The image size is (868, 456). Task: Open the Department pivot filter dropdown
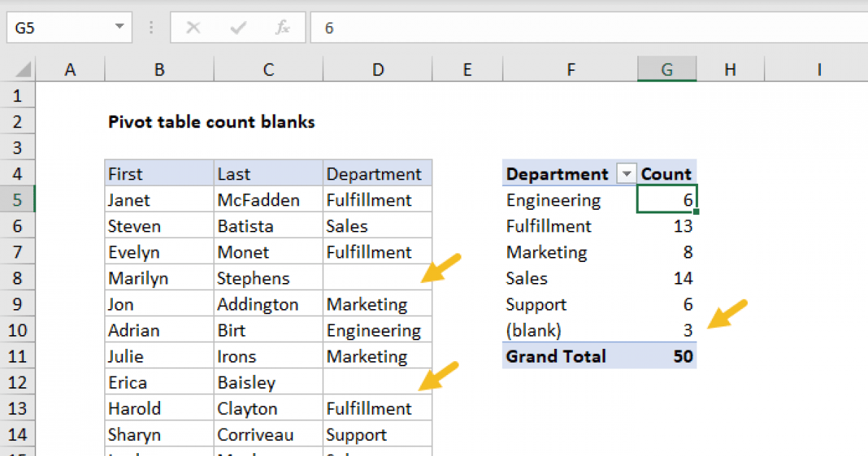[x=626, y=174]
